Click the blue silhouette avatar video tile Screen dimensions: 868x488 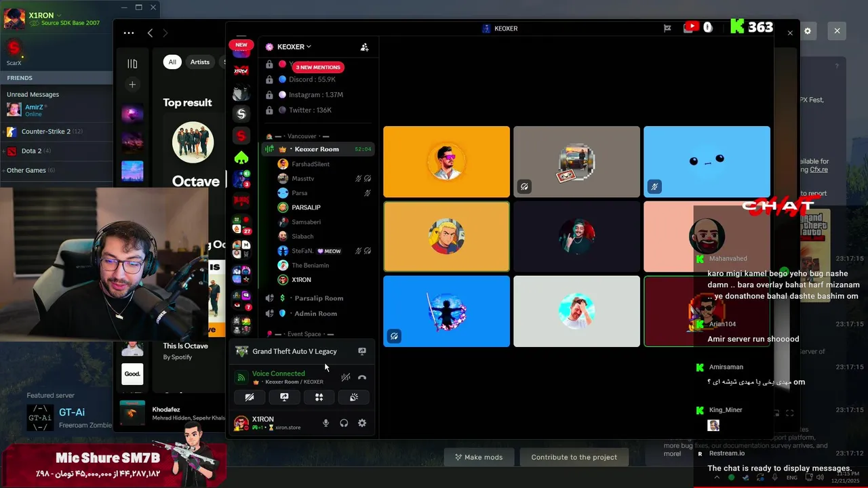point(446,311)
